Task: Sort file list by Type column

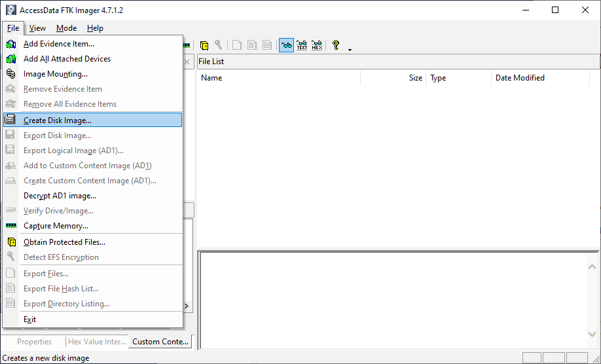Action: 459,78
